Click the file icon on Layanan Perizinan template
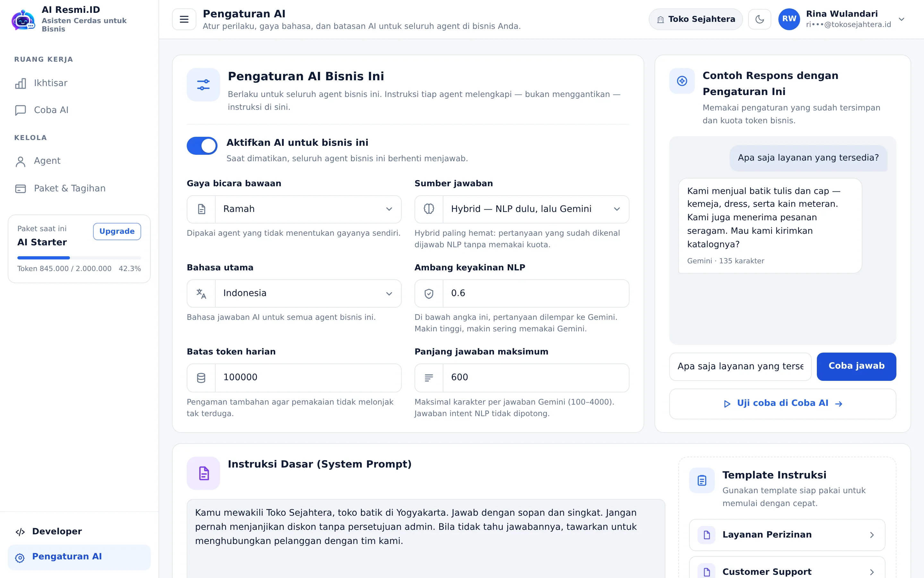 coord(706,535)
